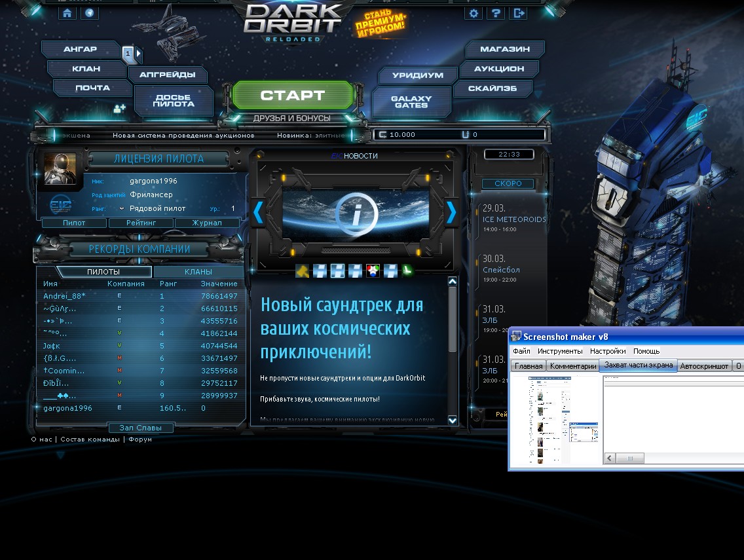
Task: Click the add friend icon below ПОЧТА
Action: pos(119,108)
